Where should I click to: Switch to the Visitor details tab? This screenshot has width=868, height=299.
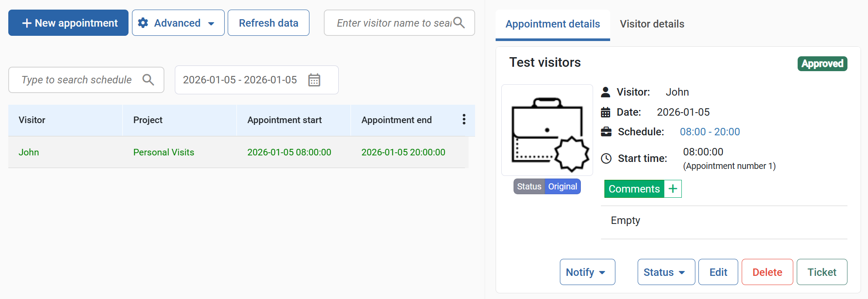pyautogui.click(x=652, y=24)
